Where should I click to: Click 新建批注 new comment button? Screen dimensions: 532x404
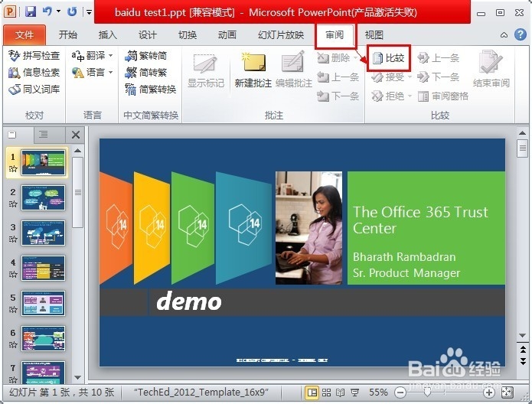(x=253, y=70)
